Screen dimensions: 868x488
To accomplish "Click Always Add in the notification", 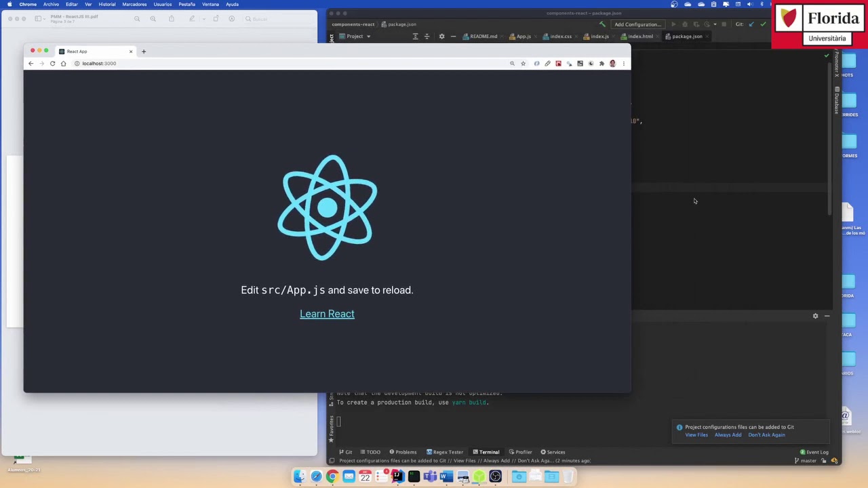I will pos(728,435).
